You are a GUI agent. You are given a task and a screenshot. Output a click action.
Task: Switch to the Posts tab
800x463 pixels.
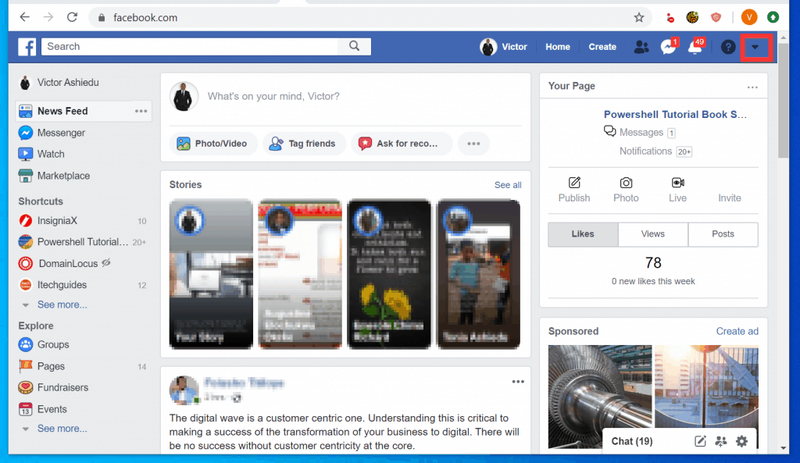click(x=723, y=234)
